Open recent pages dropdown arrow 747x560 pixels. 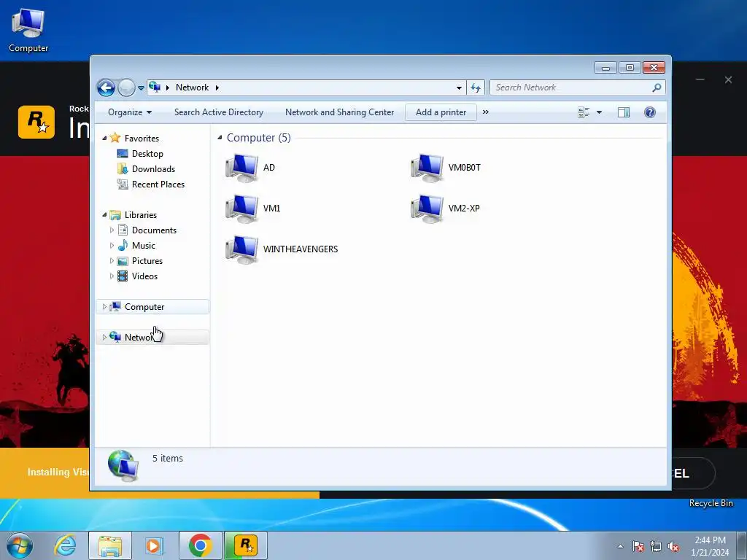click(141, 88)
